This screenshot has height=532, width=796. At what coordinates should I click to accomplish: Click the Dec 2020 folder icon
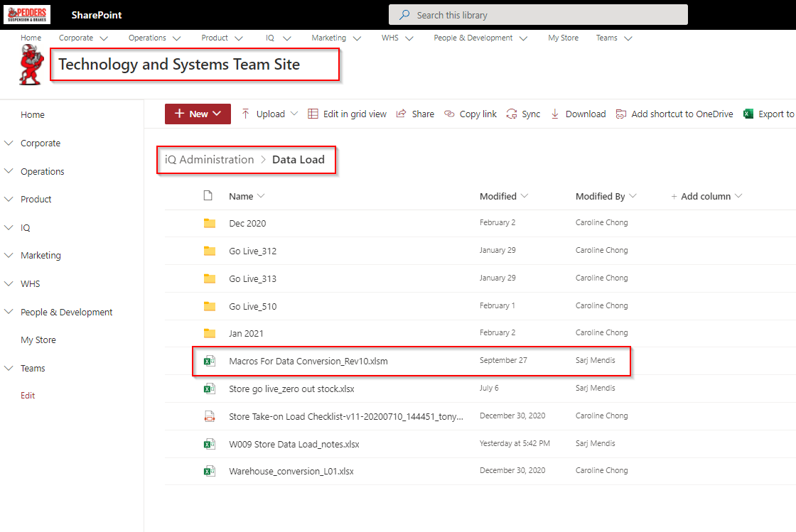(210, 223)
